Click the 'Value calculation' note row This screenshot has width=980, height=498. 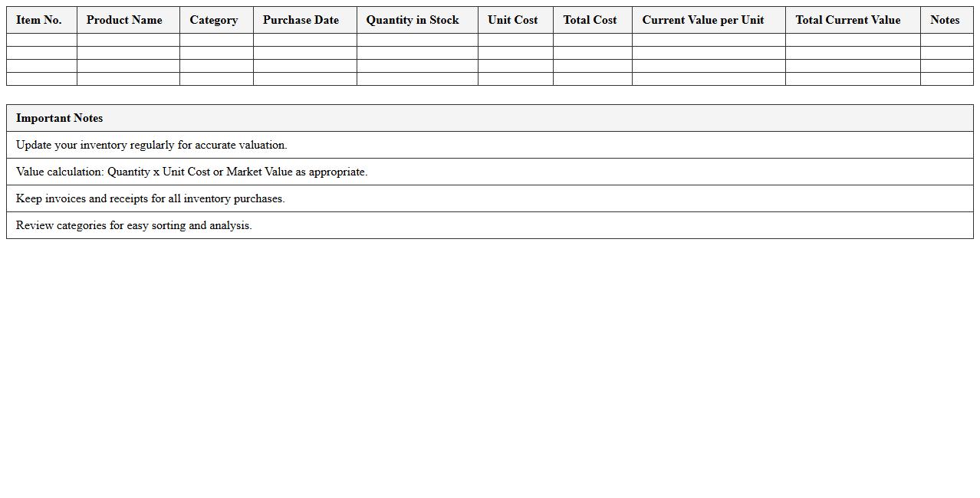point(192,172)
